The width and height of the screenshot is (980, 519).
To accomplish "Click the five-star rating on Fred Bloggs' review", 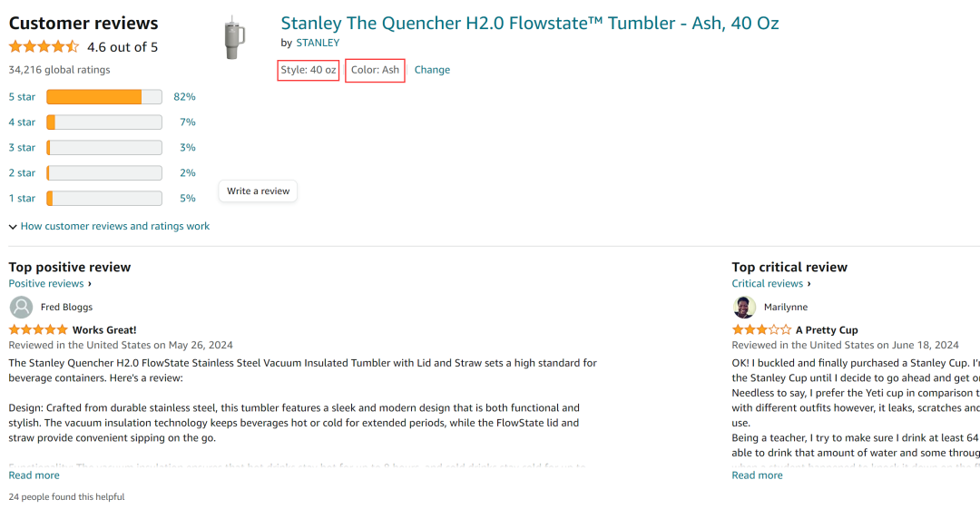I will point(38,330).
